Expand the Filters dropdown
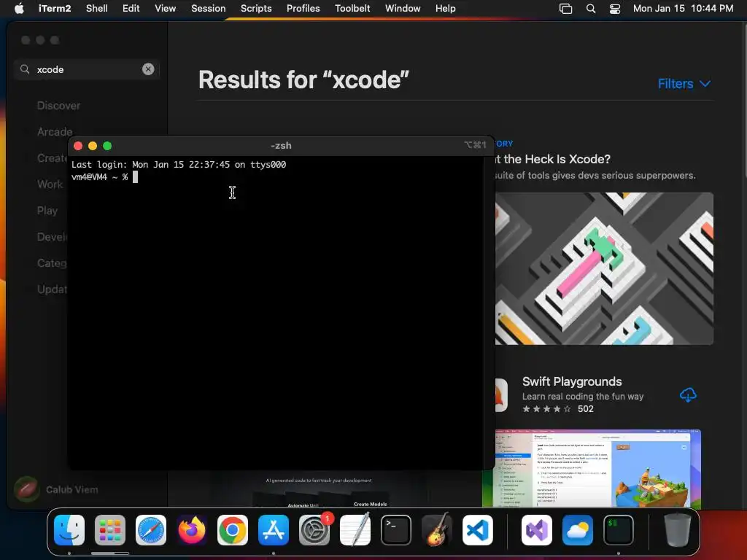 (x=684, y=84)
